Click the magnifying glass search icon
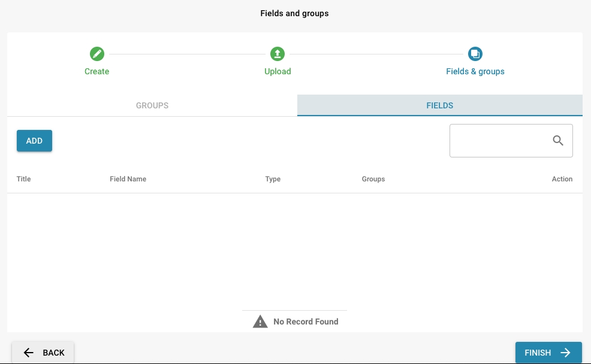The width and height of the screenshot is (591, 364). click(558, 141)
